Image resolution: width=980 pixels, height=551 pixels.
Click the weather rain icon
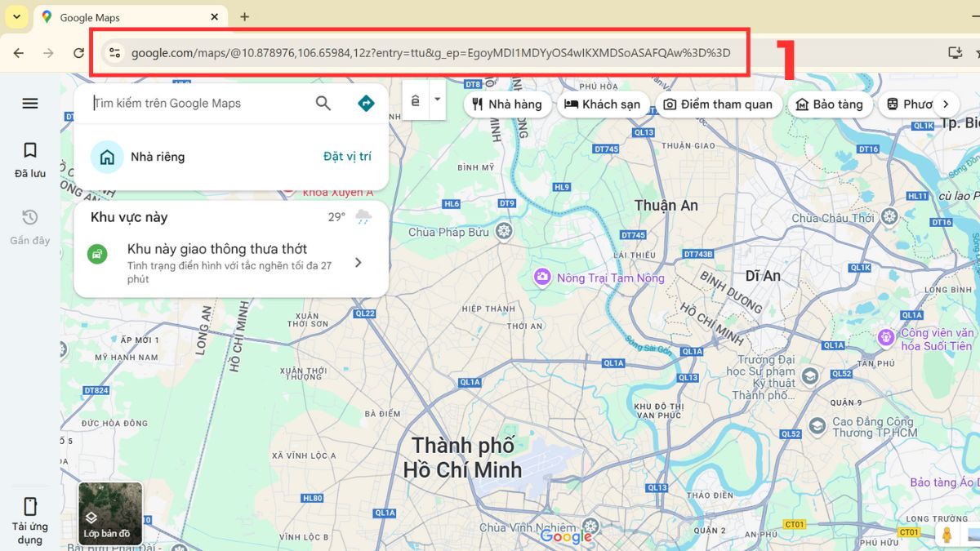click(x=363, y=217)
